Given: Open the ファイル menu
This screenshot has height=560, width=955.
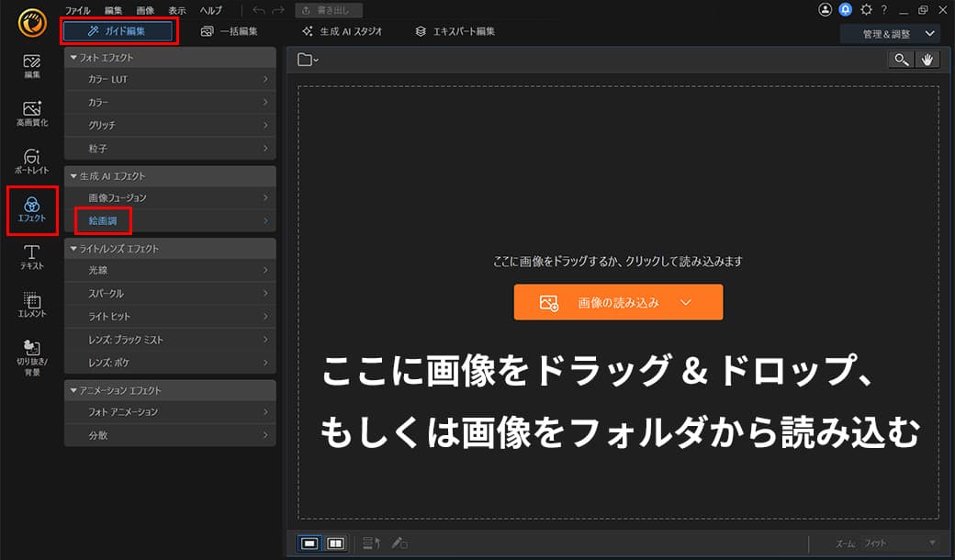Looking at the screenshot, I should click(x=76, y=9).
